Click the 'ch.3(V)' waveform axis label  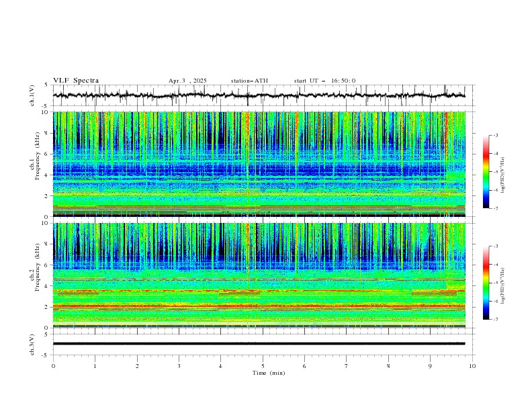[x=32, y=345]
